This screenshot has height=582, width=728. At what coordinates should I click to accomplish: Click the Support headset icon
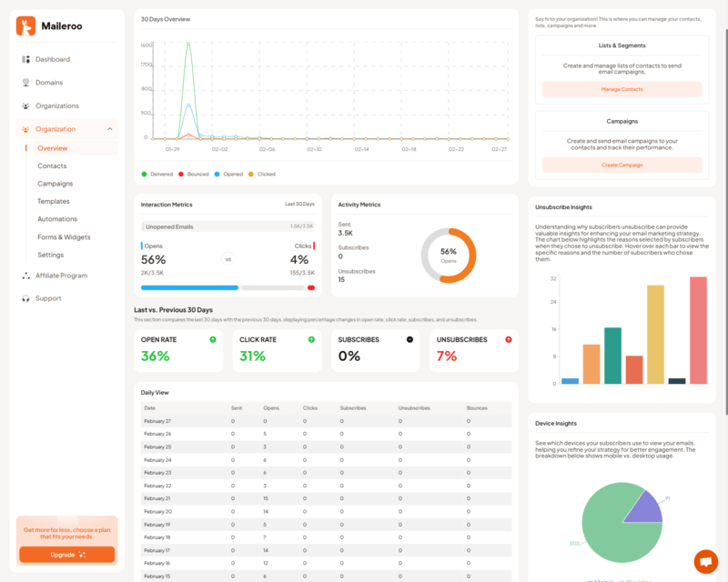coord(25,298)
